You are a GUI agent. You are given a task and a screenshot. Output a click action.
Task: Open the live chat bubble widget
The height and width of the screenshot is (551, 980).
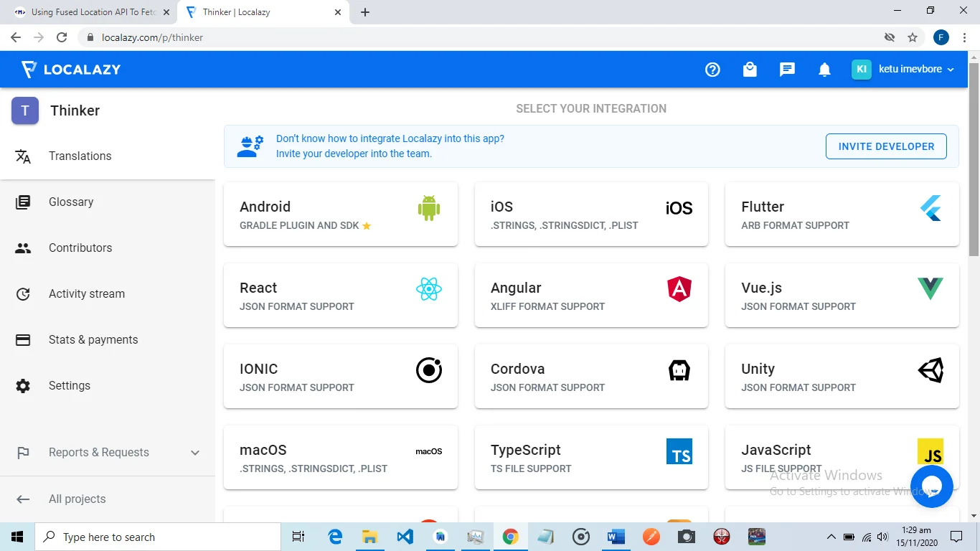(931, 486)
